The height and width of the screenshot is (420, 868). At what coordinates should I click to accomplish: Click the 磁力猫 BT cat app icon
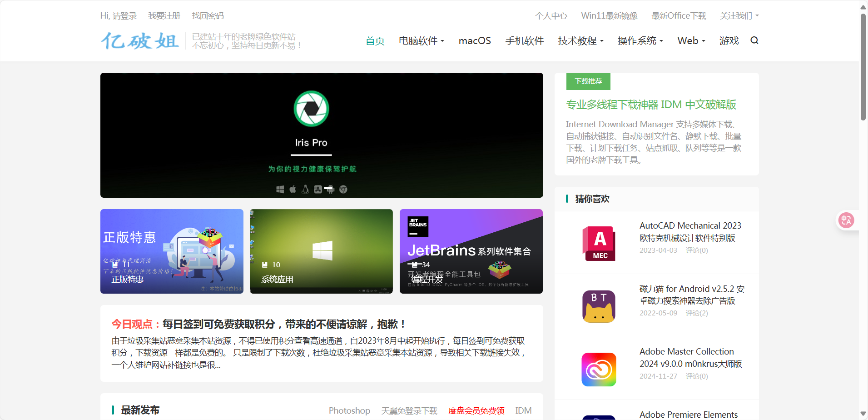[599, 306]
